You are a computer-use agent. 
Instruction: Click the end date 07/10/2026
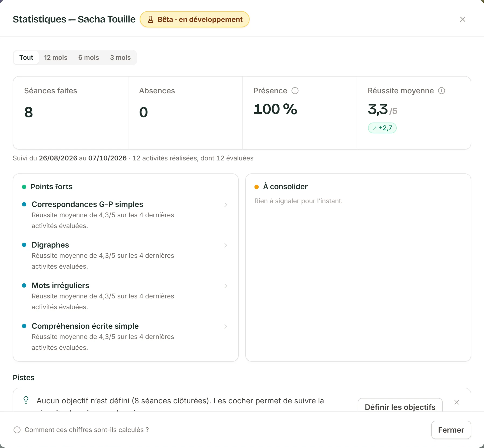tap(108, 158)
